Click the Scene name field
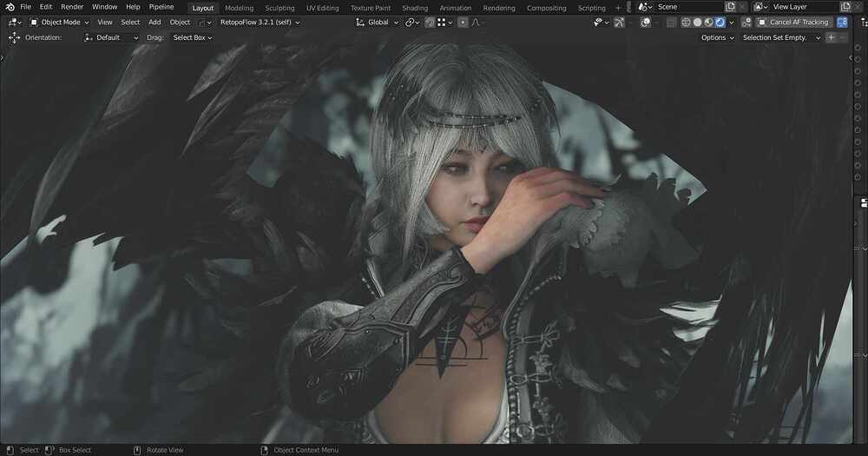The image size is (868, 456). tap(688, 7)
